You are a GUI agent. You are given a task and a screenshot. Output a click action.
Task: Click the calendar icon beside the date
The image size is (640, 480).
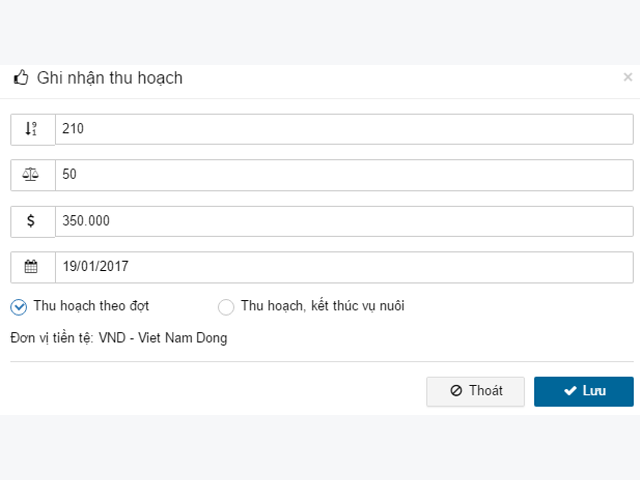click(31, 267)
